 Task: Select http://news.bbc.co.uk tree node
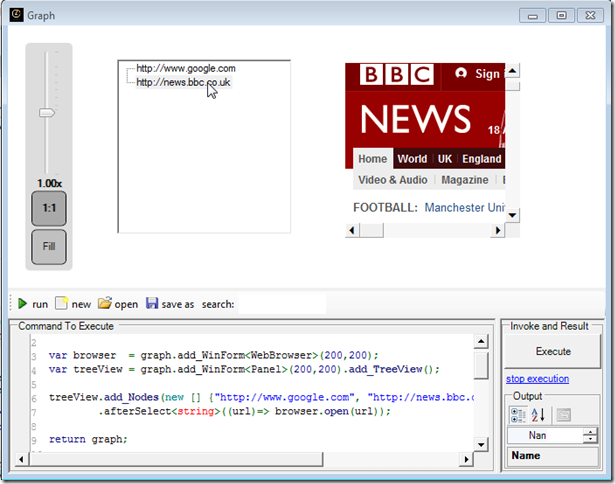(183, 82)
